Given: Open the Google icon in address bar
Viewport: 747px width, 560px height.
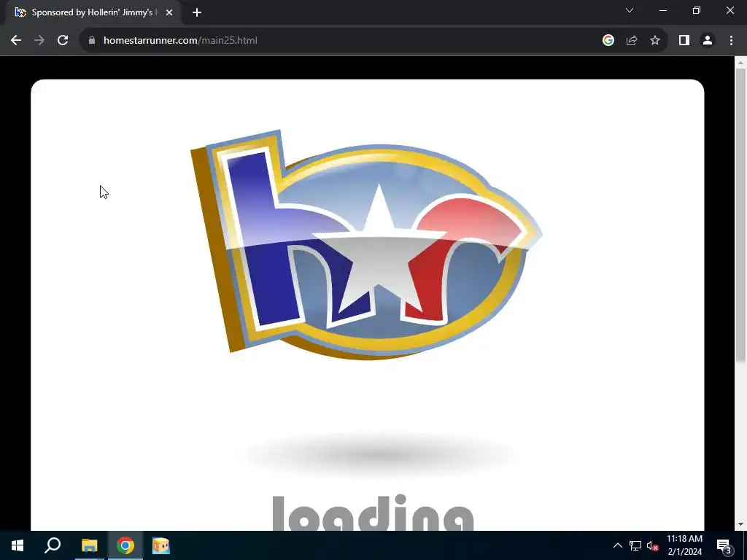Looking at the screenshot, I should point(608,41).
